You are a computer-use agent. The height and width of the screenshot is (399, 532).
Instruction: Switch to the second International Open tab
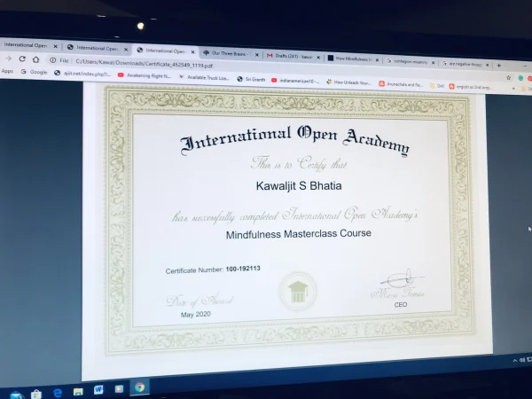click(x=97, y=48)
